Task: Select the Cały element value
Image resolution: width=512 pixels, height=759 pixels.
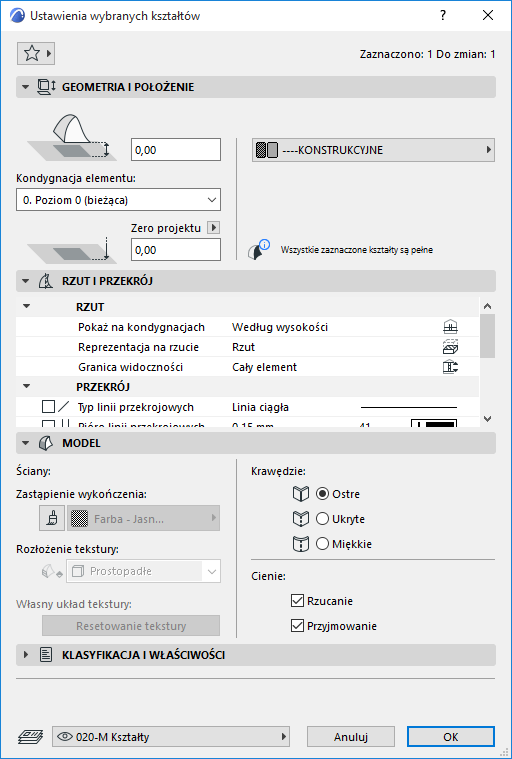Action: (x=264, y=367)
